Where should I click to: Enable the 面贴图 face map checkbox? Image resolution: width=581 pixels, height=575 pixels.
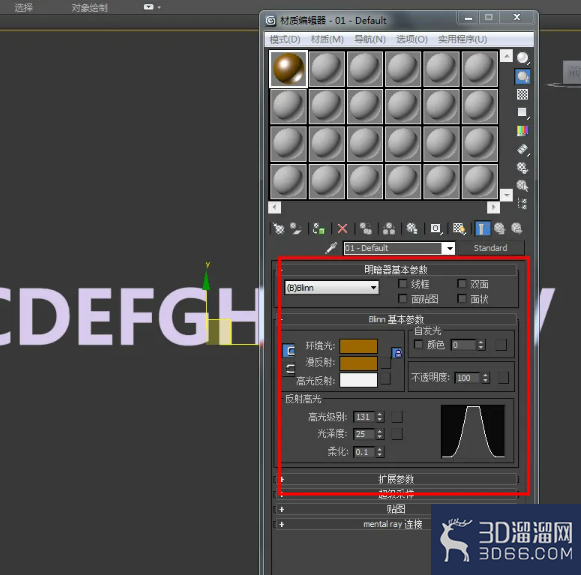point(402,298)
